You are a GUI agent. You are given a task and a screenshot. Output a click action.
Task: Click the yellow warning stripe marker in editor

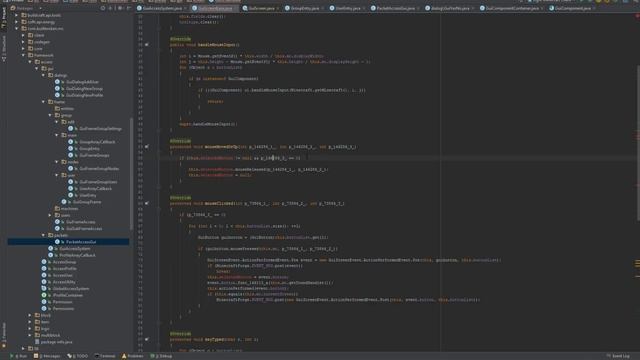coord(637,264)
